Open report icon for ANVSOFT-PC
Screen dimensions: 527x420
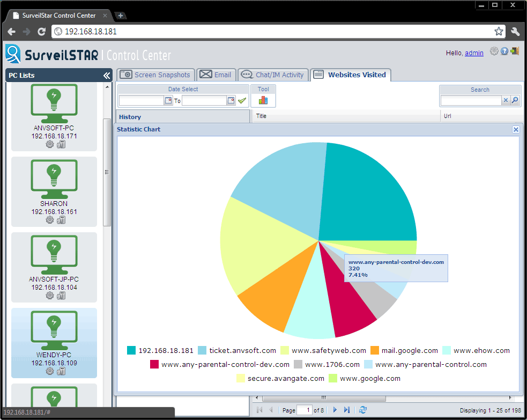click(x=61, y=144)
